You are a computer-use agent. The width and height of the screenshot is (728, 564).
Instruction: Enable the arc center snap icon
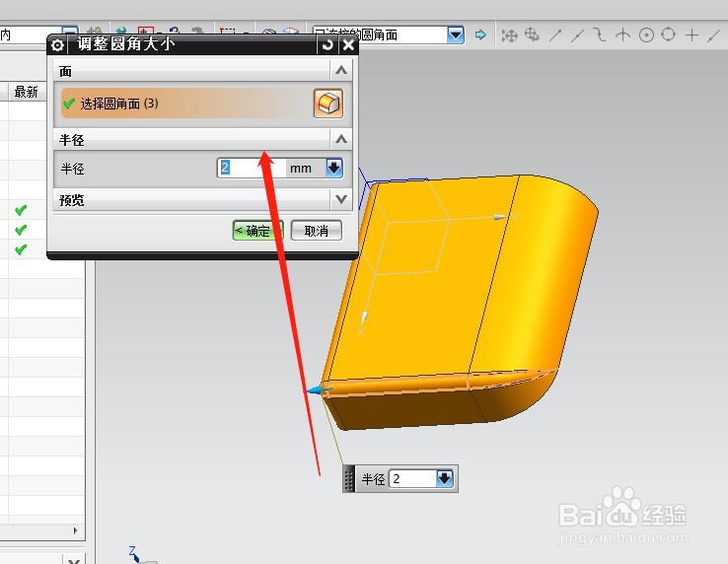click(646, 35)
